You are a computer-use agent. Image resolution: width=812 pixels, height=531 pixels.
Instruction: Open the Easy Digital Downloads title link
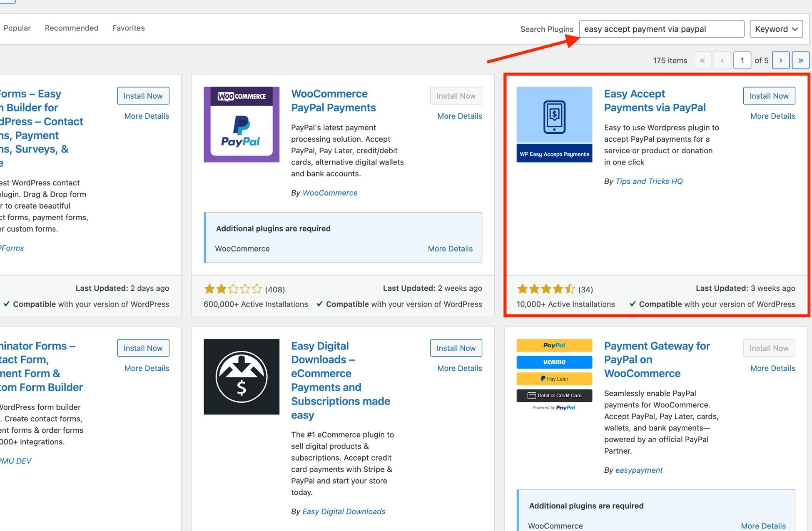(x=340, y=380)
